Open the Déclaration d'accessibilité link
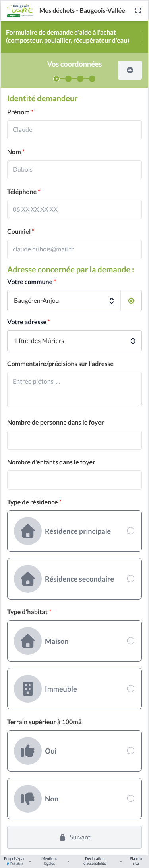 coord(95,861)
